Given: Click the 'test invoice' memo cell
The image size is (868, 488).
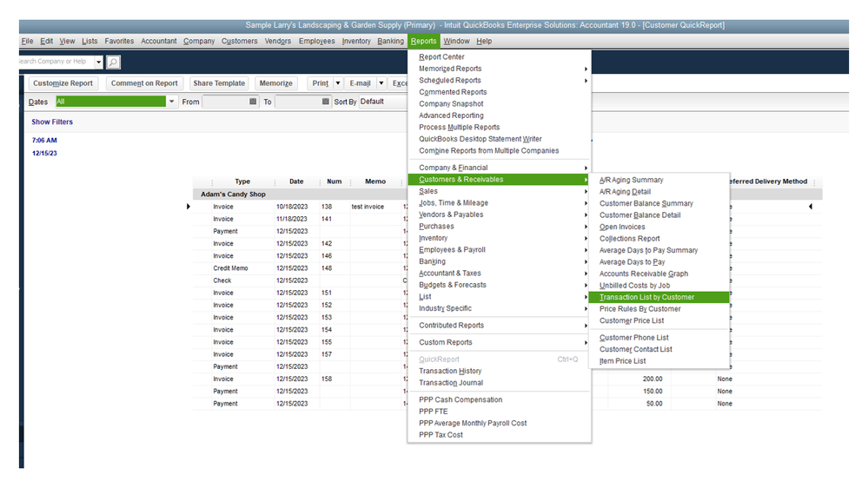Looking at the screenshot, I should [x=368, y=207].
